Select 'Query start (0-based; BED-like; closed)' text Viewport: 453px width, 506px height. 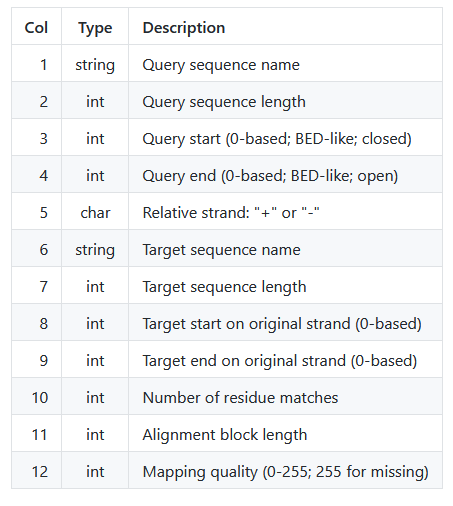277,138
